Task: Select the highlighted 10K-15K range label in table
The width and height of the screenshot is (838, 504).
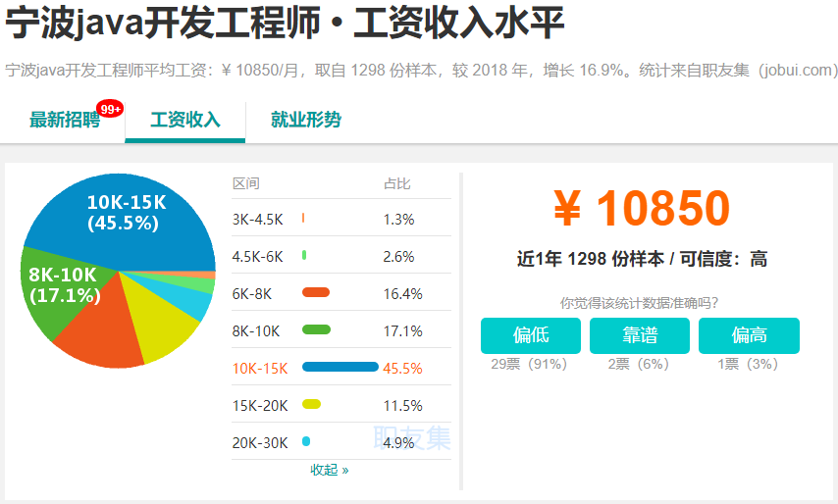Action: [x=260, y=369]
